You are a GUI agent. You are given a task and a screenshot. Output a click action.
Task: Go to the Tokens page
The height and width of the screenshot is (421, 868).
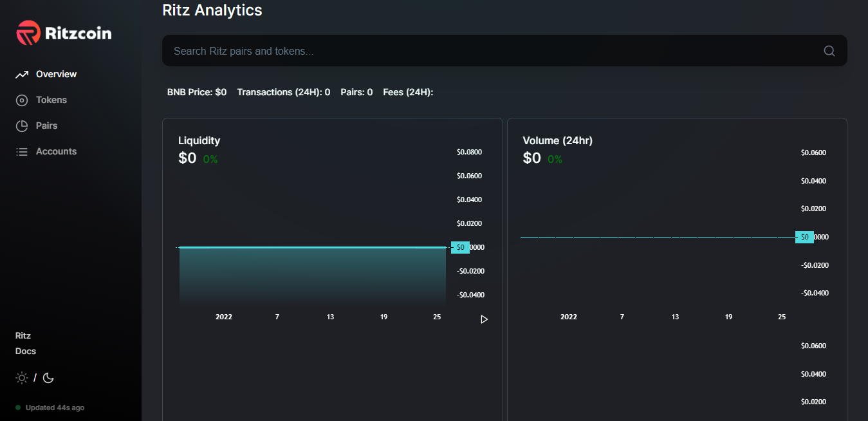[51, 100]
